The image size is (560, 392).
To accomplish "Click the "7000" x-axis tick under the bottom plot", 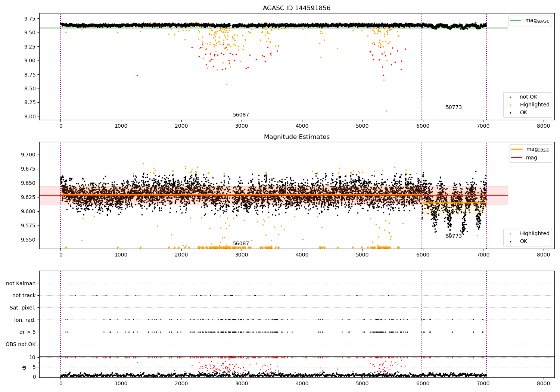I will point(483,384).
